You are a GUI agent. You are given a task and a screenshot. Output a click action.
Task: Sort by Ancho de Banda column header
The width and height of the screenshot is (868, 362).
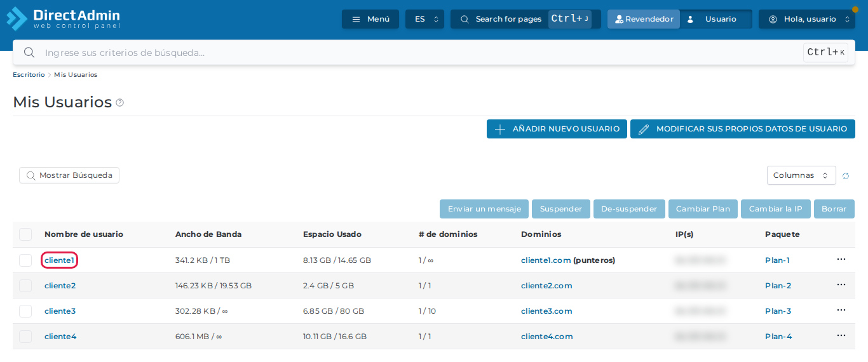[x=208, y=234]
